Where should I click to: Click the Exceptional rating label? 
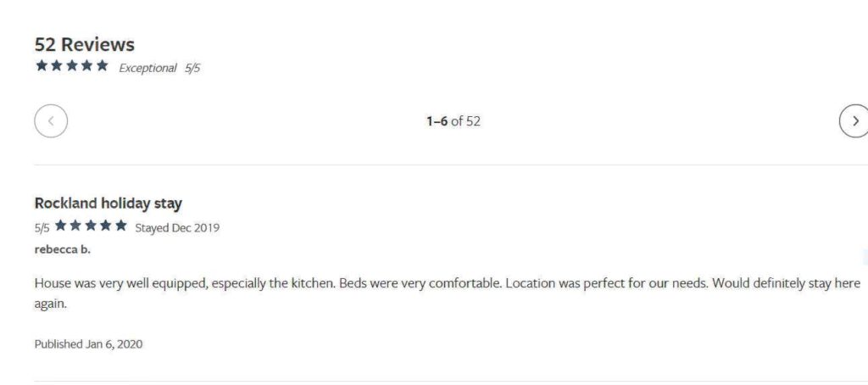point(147,68)
